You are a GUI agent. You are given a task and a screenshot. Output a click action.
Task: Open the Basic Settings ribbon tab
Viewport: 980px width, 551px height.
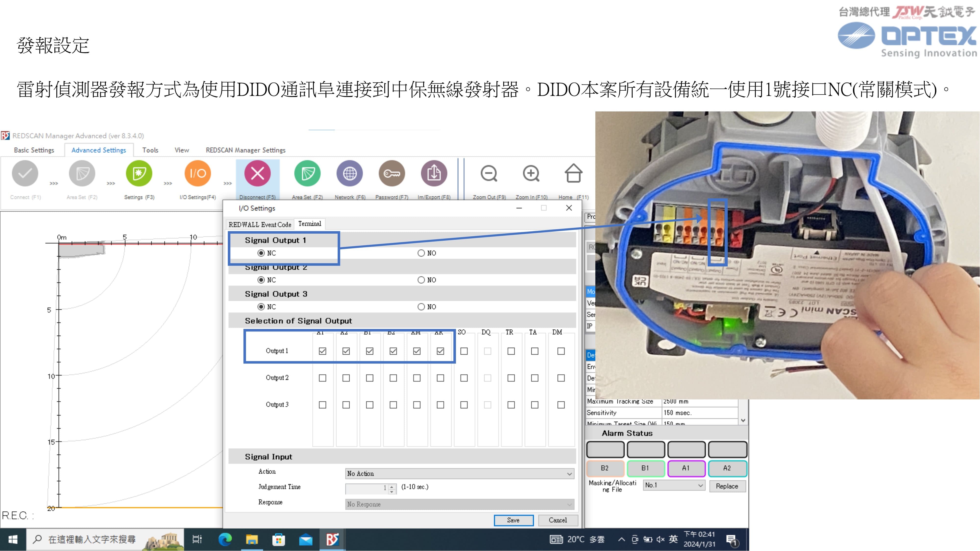34,150
